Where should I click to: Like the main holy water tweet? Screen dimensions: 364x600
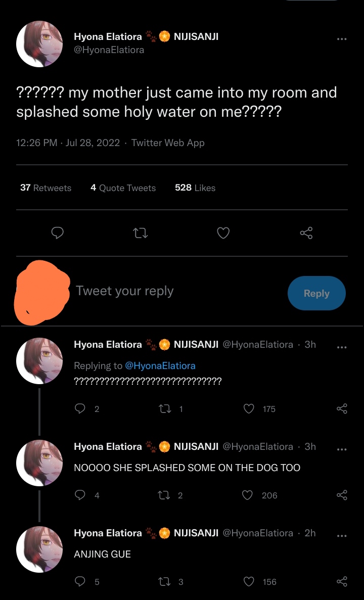223,233
